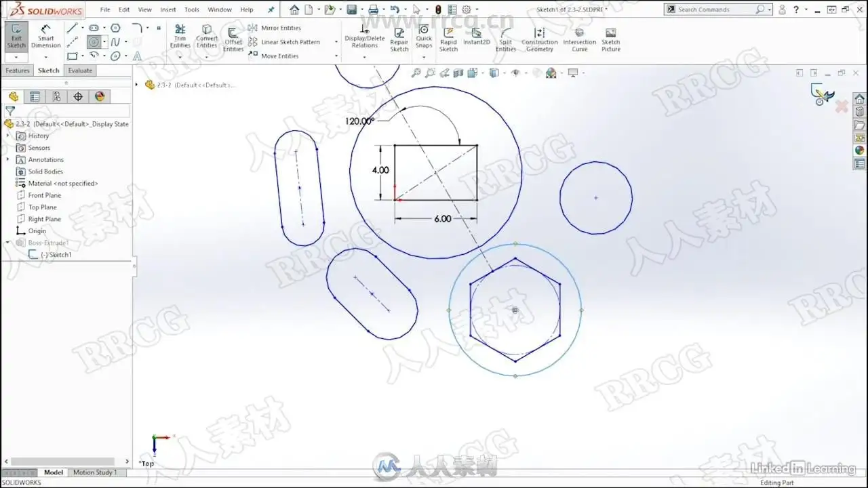
Task: Select the Line sketch tool
Action: pos(72,28)
